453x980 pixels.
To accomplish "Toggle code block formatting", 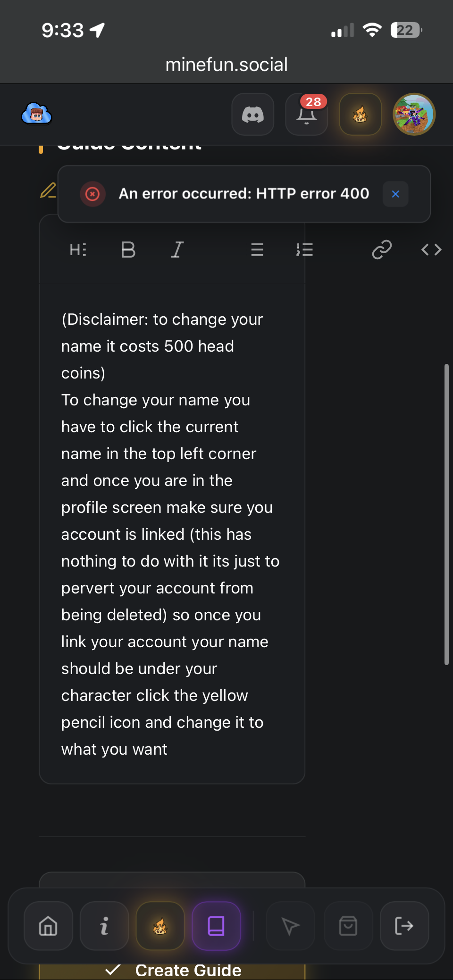I will [x=431, y=249].
